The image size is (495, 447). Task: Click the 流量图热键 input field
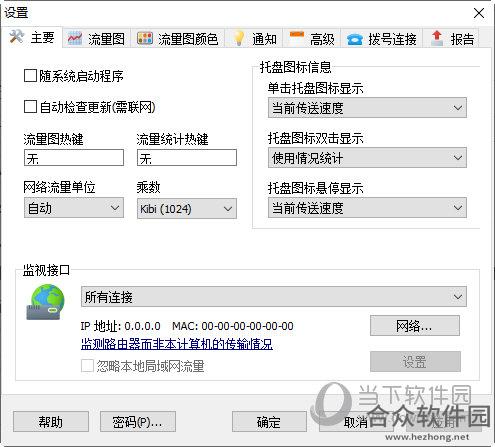(74, 158)
